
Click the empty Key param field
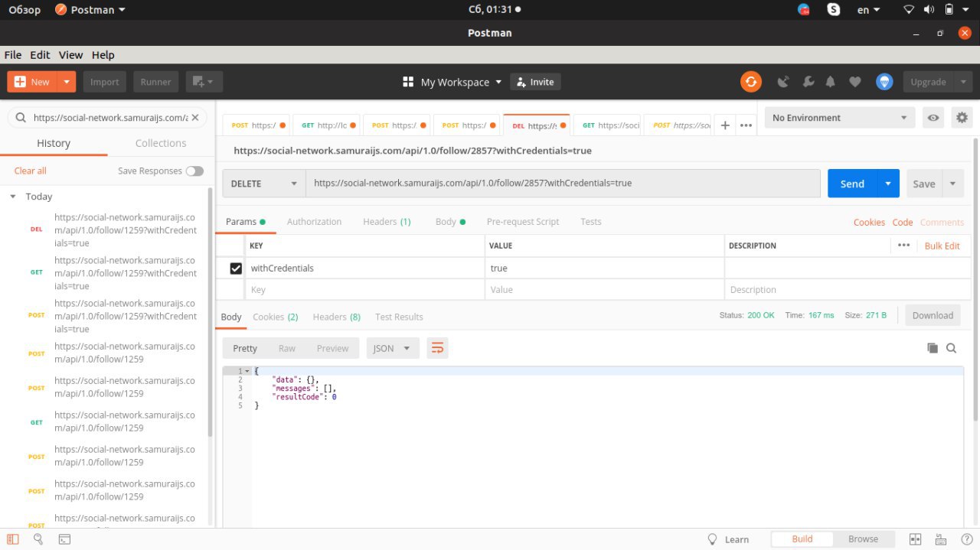tap(365, 290)
